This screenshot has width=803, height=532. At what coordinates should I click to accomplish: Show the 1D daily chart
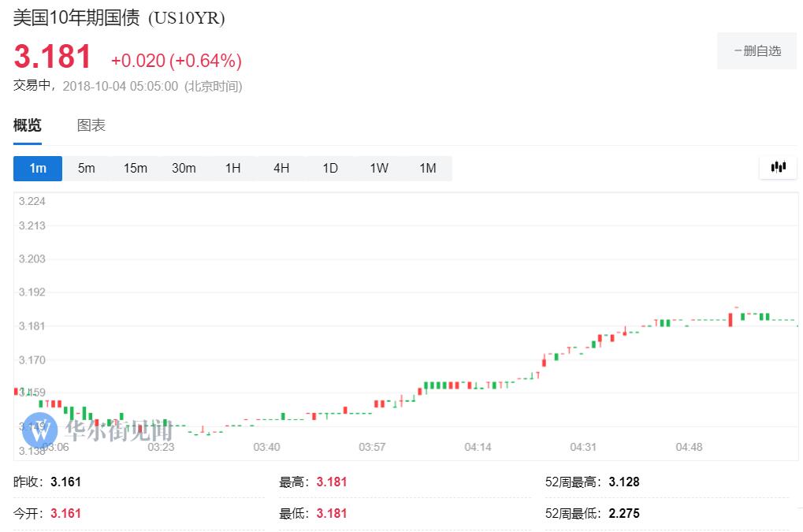[x=330, y=168]
